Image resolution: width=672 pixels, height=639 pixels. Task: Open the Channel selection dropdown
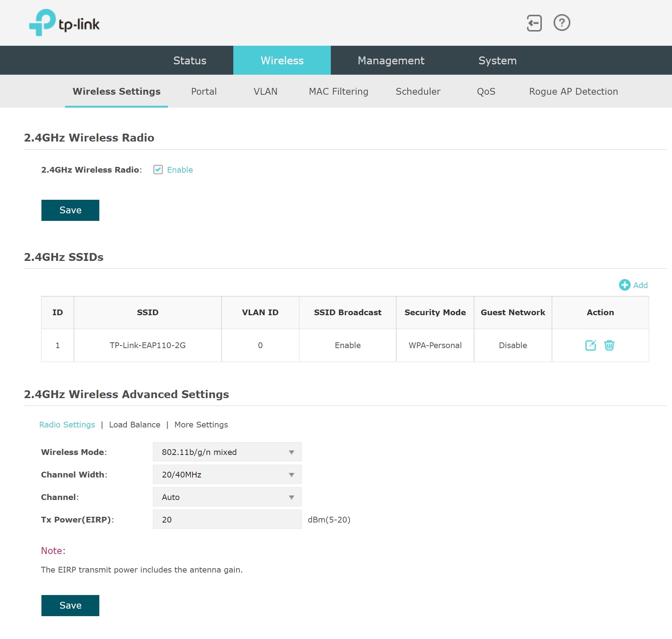tap(227, 497)
